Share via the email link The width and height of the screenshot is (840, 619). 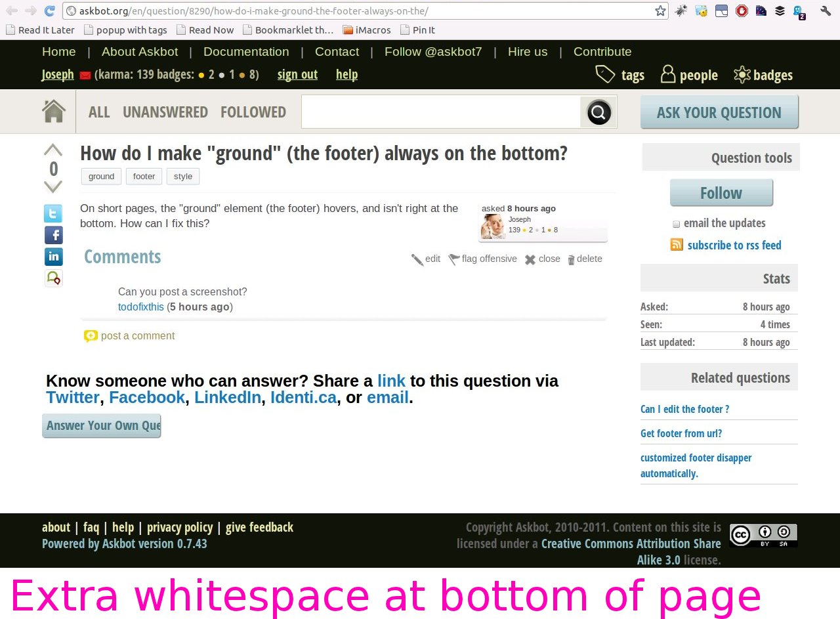coord(388,398)
